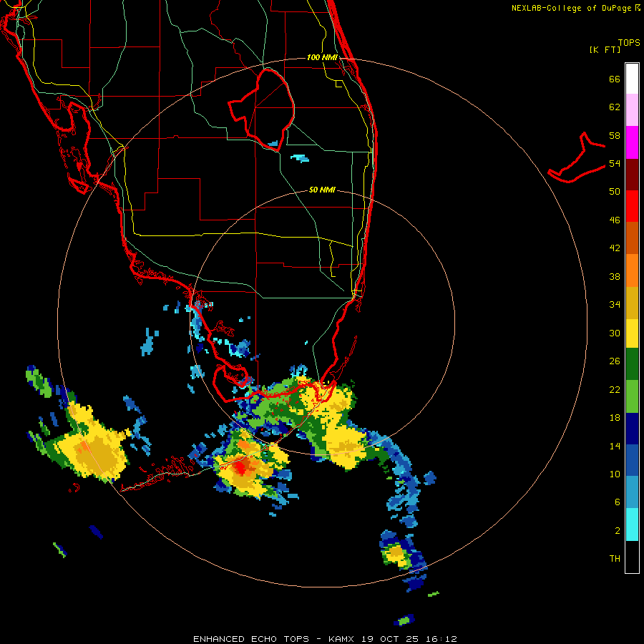Click the Lake Okeechobee outline

pyautogui.click(x=262, y=109)
